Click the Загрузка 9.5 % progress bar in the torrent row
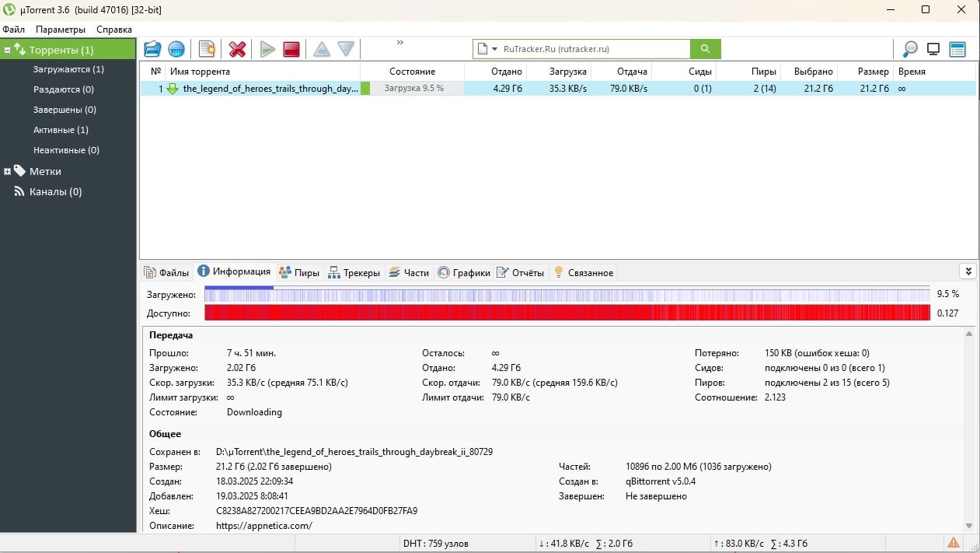The width and height of the screenshot is (980, 553). point(413,89)
